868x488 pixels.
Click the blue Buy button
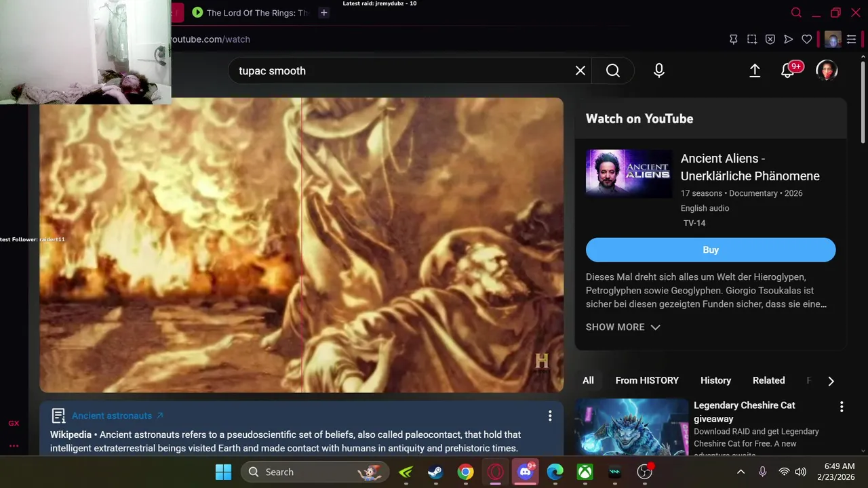pos(711,249)
